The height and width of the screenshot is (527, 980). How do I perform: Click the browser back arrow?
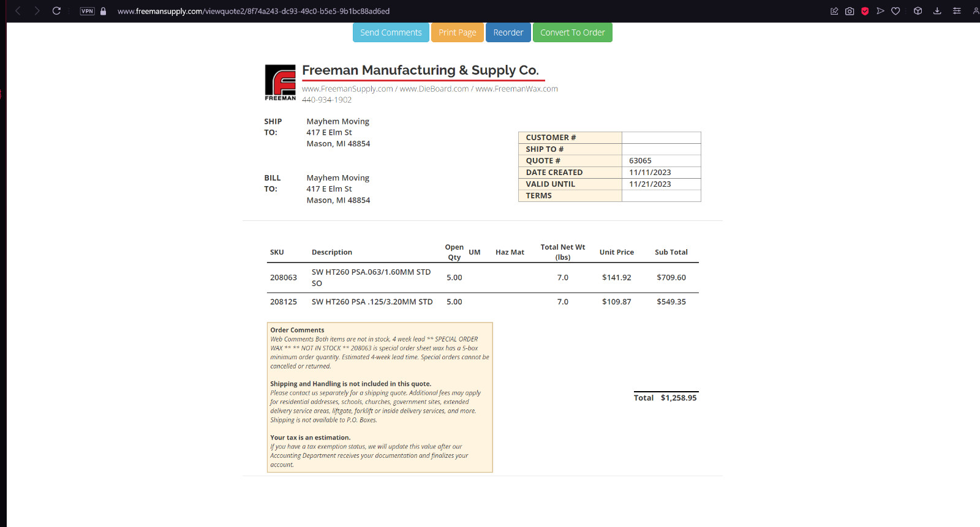[x=18, y=11]
